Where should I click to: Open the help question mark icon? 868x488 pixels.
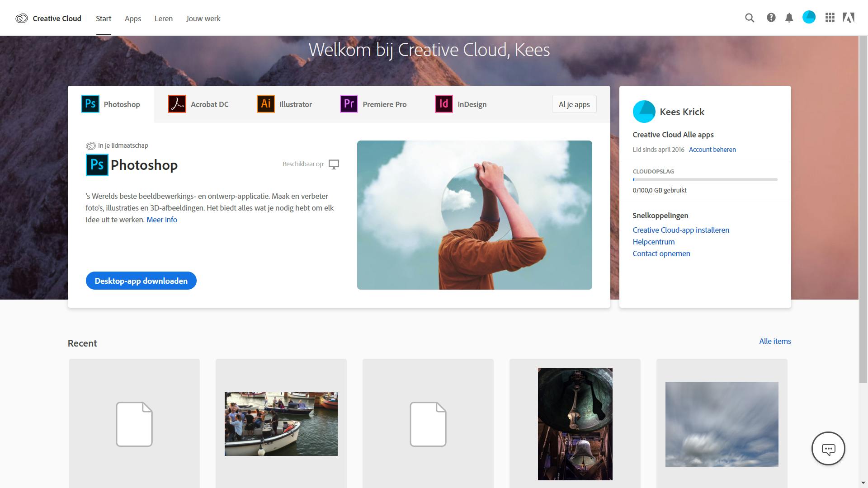[x=771, y=18]
